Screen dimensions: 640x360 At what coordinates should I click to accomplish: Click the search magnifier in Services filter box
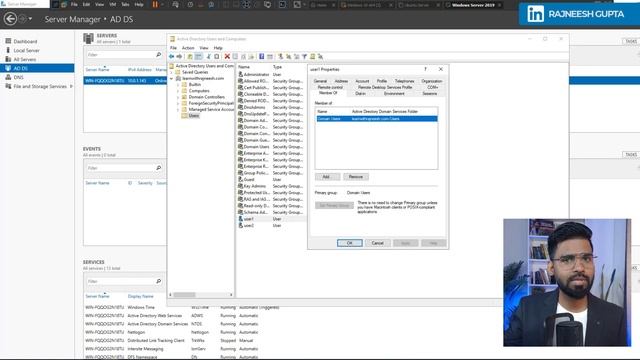tap(159, 281)
